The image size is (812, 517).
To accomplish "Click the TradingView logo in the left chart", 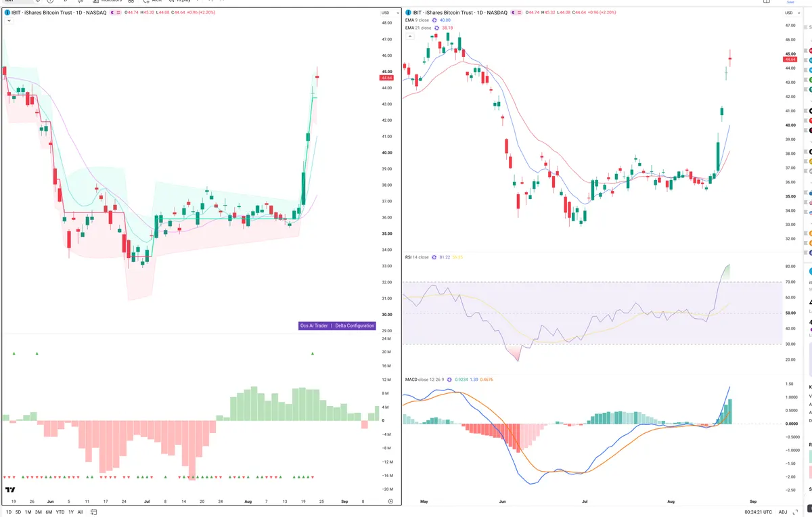I will pyautogui.click(x=10, y=490).
